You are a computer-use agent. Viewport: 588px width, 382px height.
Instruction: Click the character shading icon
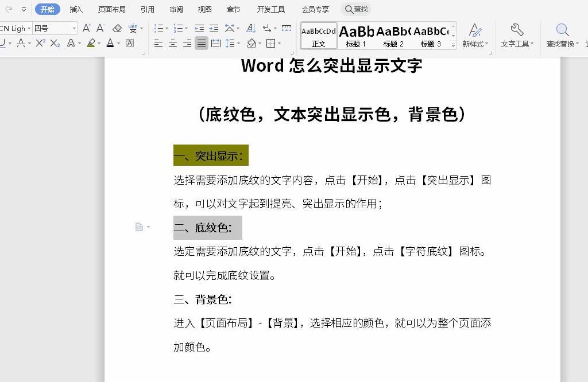[x=130, y=43]
